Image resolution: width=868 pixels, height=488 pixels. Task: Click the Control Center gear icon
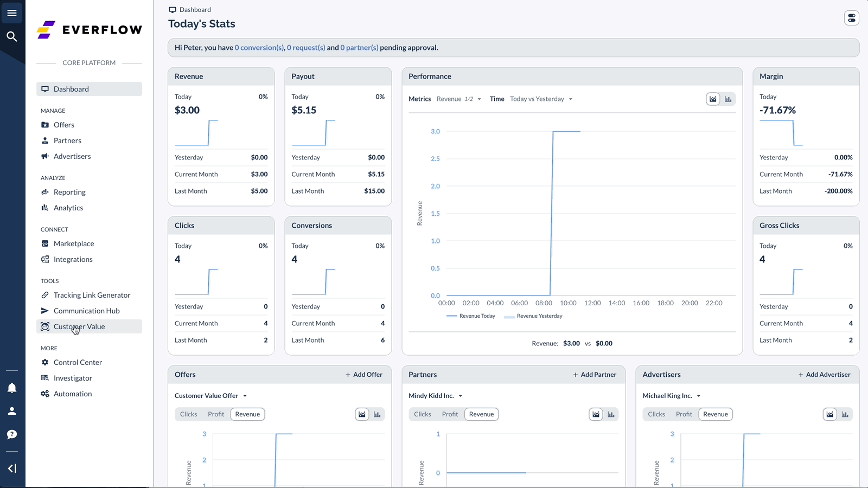click(45, 362)
